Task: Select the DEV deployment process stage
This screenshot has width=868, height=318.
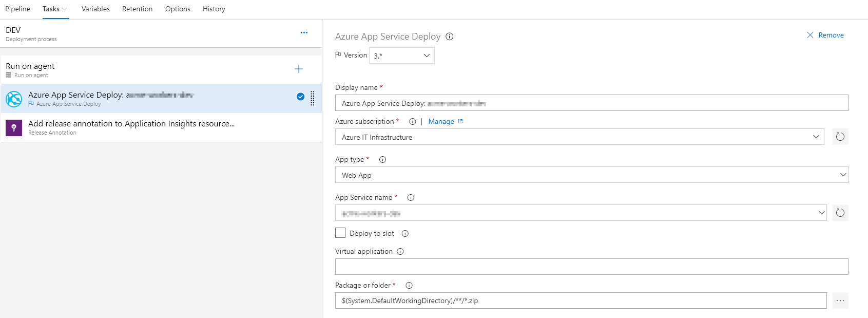Action: [161, 34]
